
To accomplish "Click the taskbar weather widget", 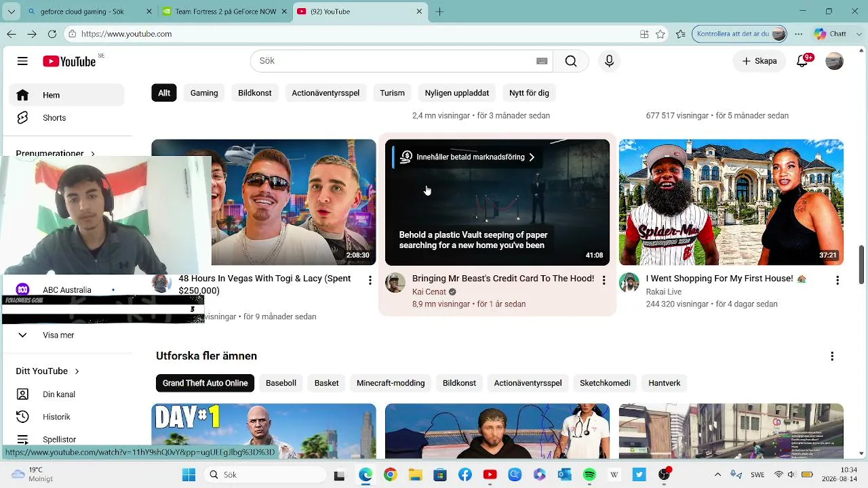I will (x=32, y=474).
